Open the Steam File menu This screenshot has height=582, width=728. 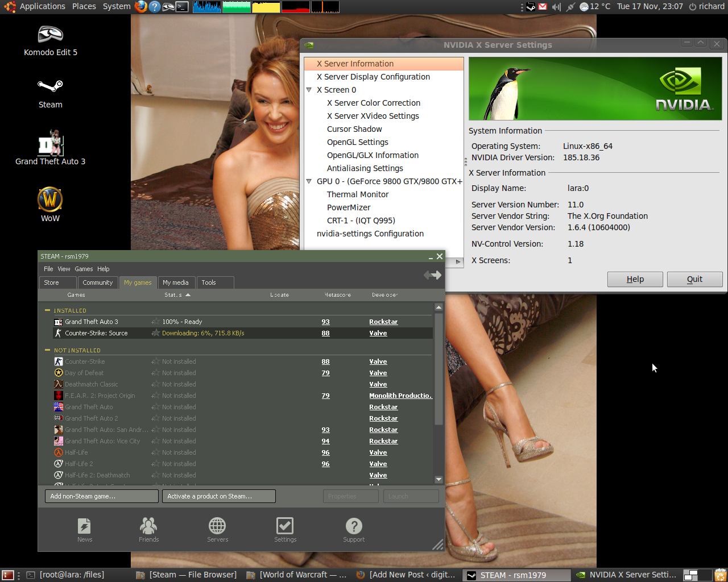48,269
